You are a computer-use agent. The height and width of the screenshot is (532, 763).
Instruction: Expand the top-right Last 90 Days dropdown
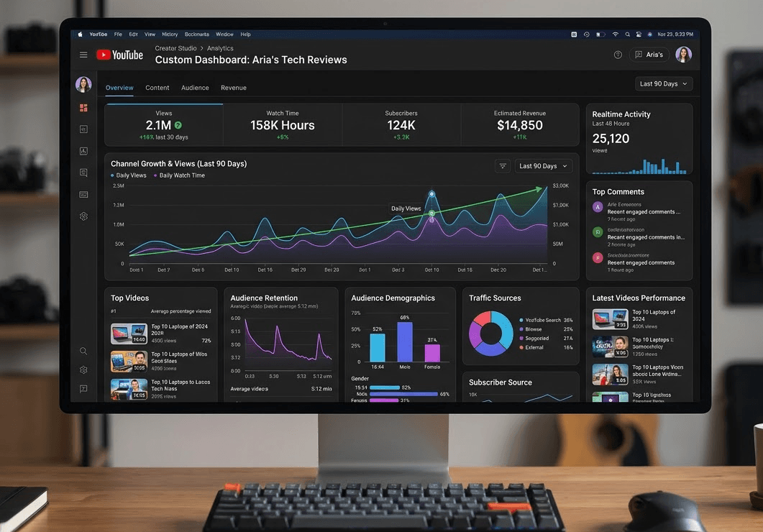pyautogui.click(x=664, y=84)
